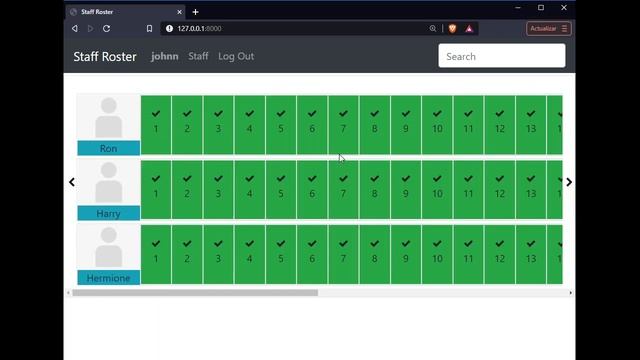Click the zoom magnifier icon in address bar
Image resolution: width=640 pixels, height=360 pixels.
click(x=433, y=29)
